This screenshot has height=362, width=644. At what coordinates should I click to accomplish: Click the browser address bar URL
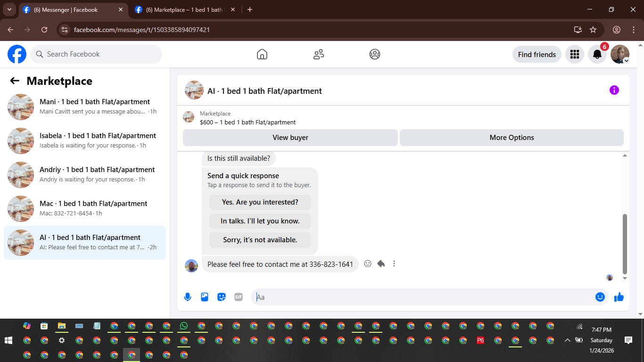[142, 30]
